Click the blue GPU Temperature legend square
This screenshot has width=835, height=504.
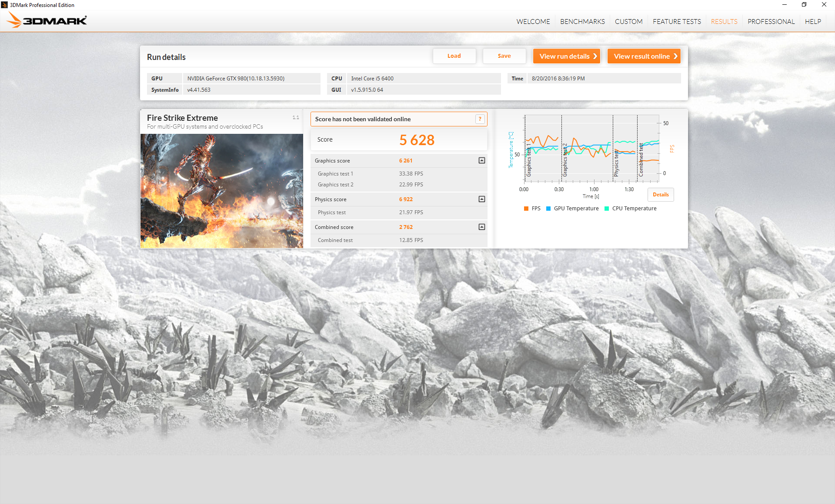(548, 209)
